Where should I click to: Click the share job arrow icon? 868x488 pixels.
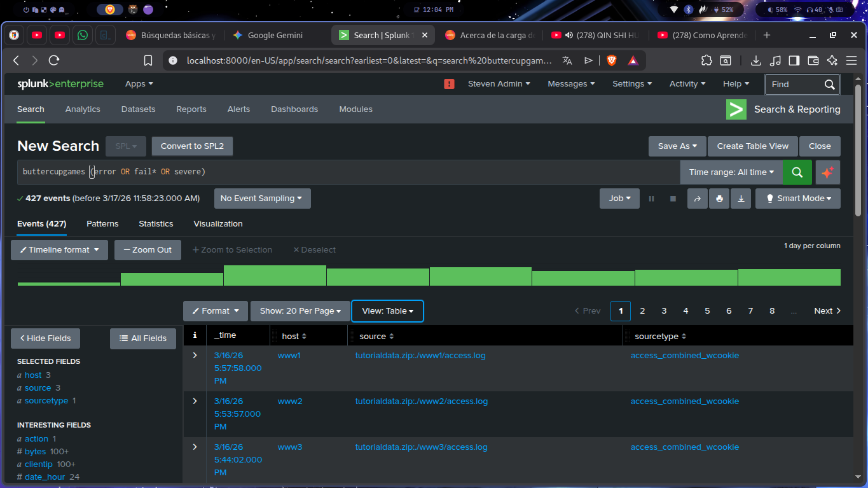[697, 199]
